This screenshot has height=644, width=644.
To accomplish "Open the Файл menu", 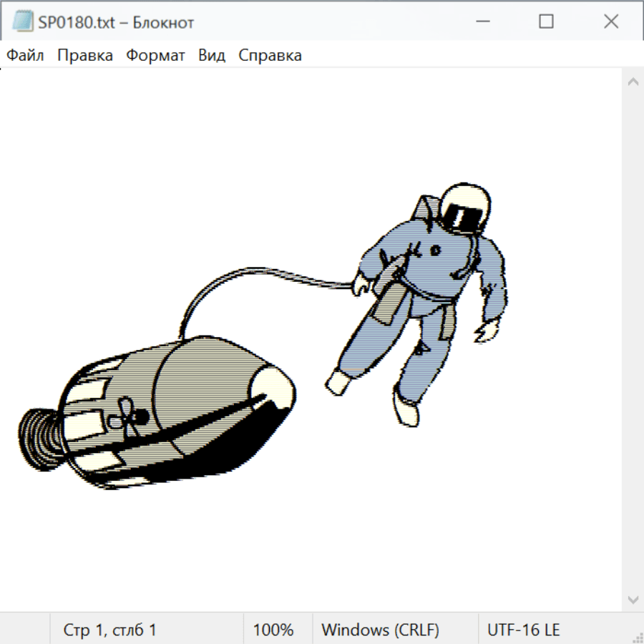I will (x=26, y=56).
